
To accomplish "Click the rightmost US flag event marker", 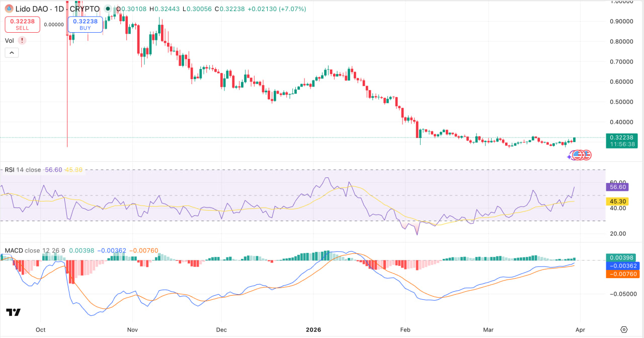I will pos(586,155).
